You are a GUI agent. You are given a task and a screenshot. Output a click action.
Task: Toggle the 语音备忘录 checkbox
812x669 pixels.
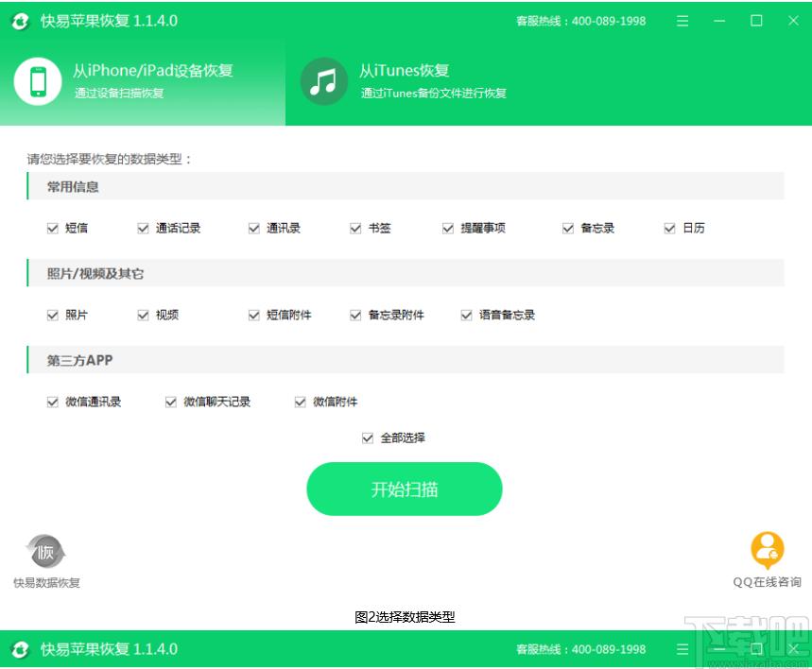click(467, 316)
